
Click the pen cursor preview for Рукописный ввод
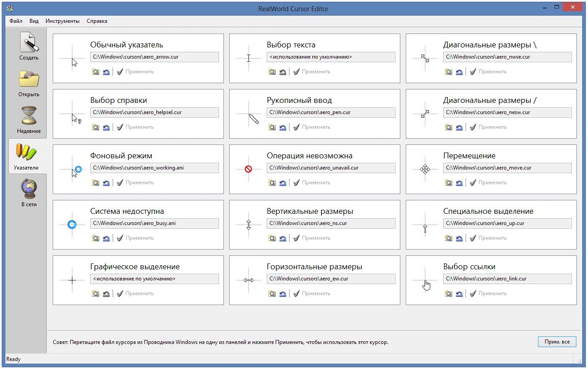click(253, 119)
